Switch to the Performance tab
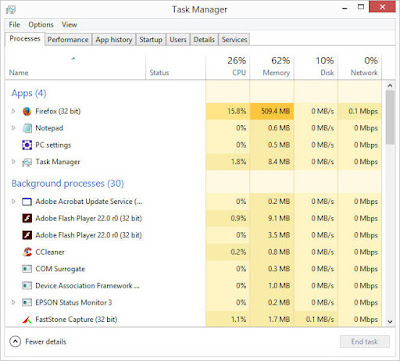 (x=68, y=40)
